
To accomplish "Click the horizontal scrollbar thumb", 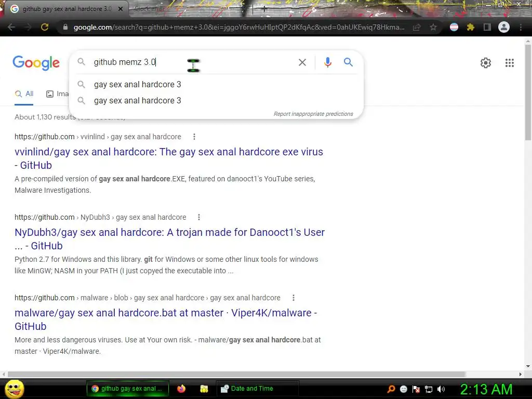I will point(236,374).
